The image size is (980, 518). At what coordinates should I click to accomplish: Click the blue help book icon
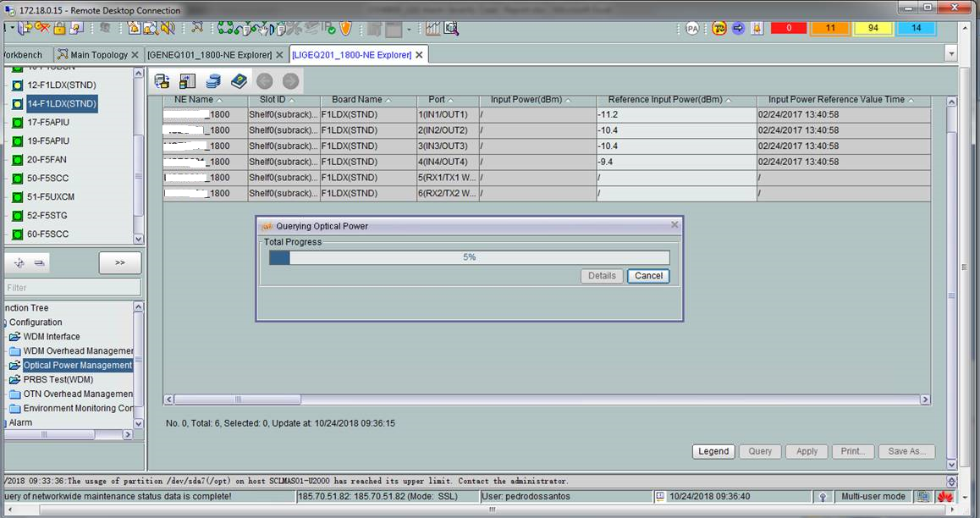coord(239,81)
